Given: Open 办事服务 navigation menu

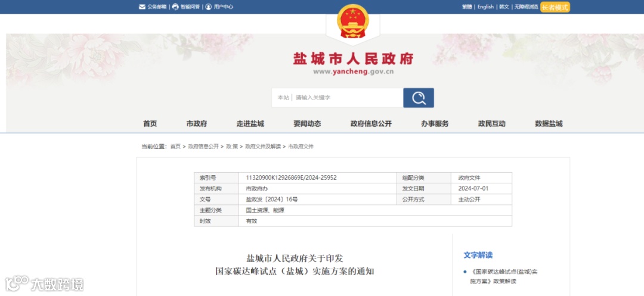Looking at the screenshot, I should pyautogui.click(x=435, y=124).
